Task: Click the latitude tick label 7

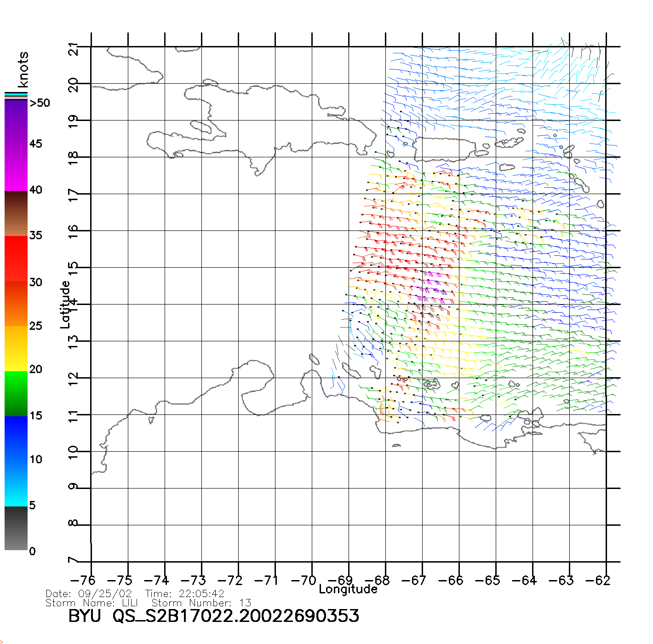Action: tap(74, 560)
